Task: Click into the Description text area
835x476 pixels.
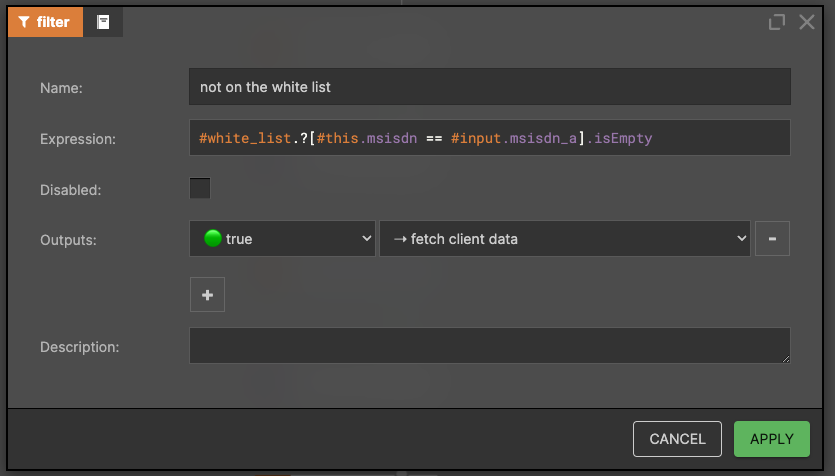Action: (x=489, y=346)
